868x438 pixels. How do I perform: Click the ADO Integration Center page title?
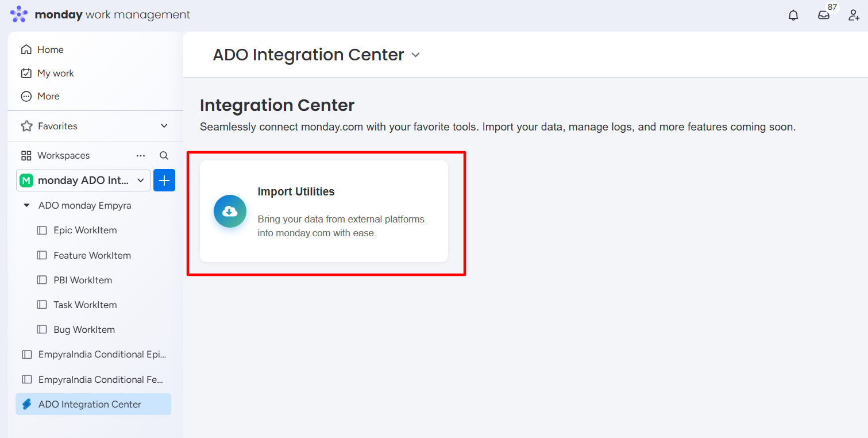308,55
